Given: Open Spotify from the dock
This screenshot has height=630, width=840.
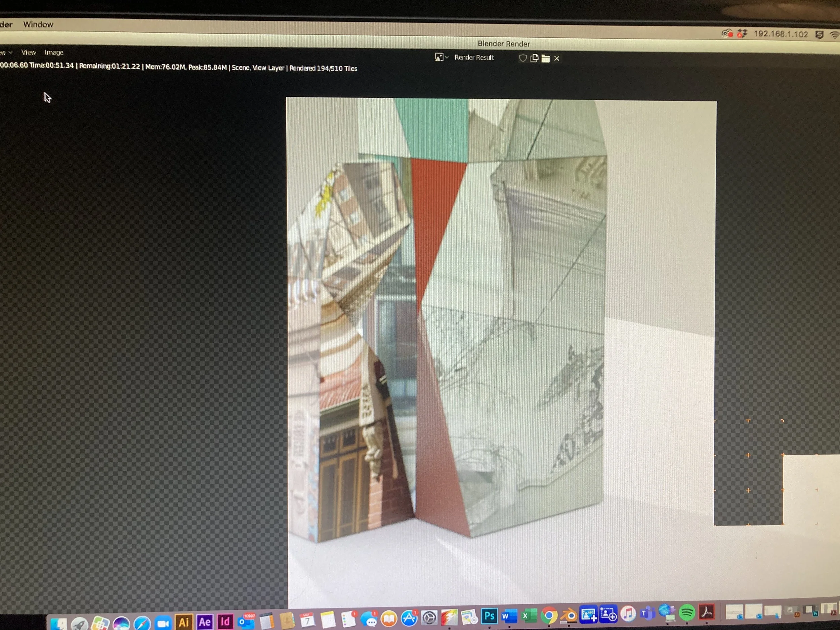Looking at the screenshot, I should click(x=686, y=613).
